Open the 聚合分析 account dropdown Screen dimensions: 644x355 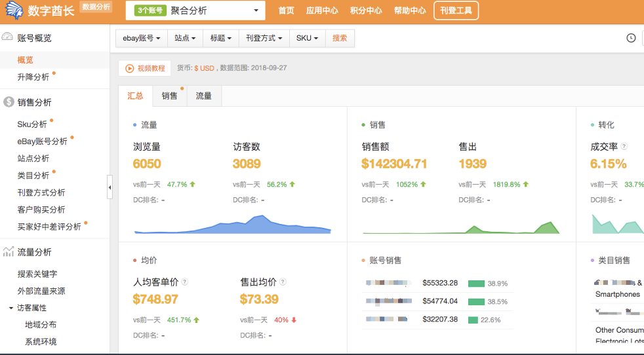pyautogui.click(x=195, y=10)
